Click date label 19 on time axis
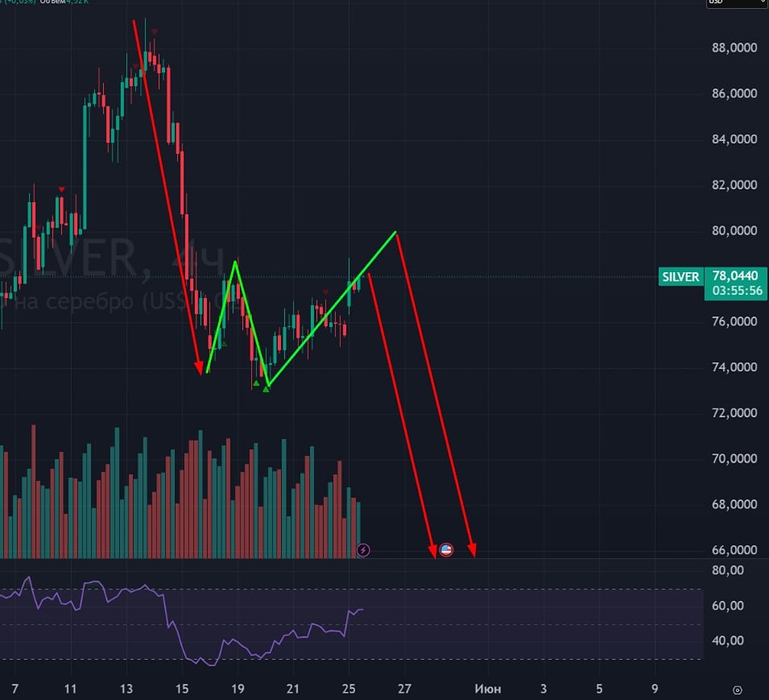Image resolution: width=769 pixels, height=700 pixels. coord(238,689)
